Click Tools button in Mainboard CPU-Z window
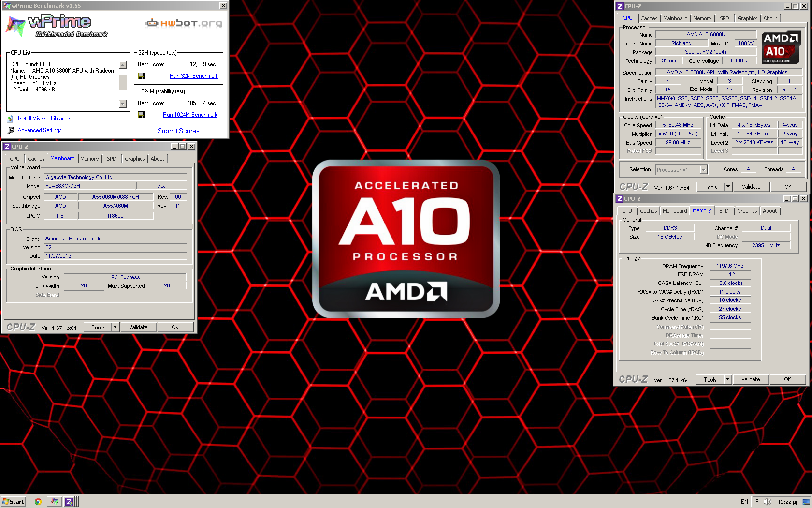This screenshot has height=508, width=812. point(98,327)
